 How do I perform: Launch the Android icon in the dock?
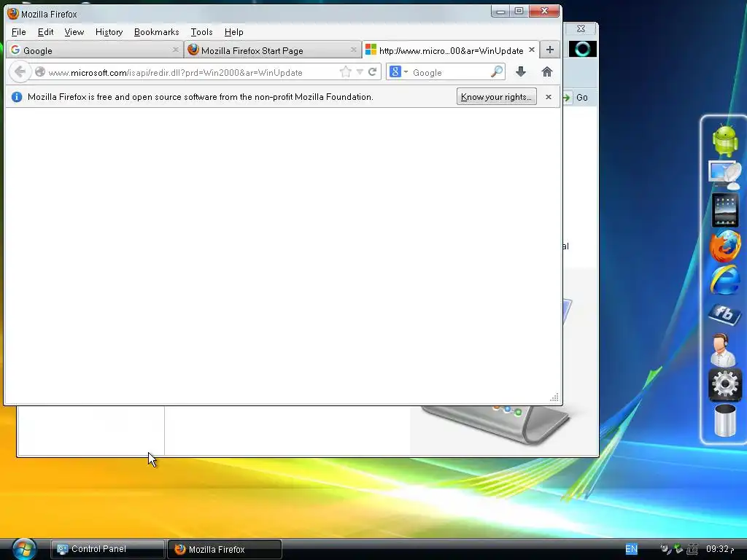(x=724, y=140)
